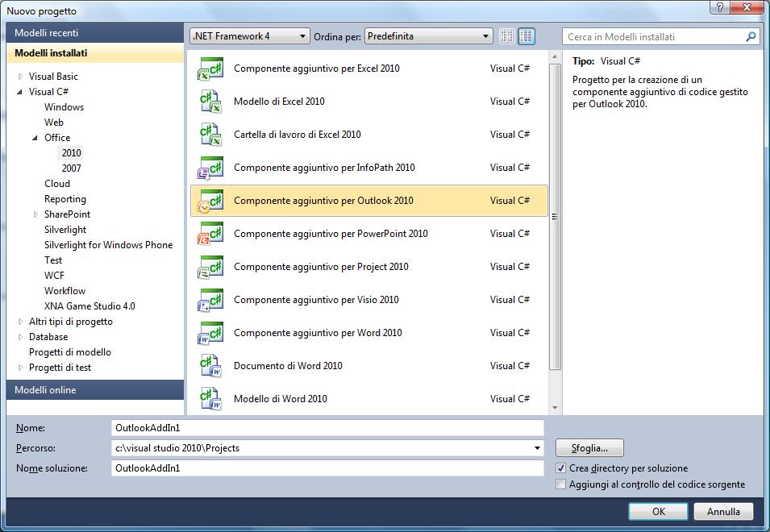Click the Annulla button
770x532 pixels.
pos(723,511)
